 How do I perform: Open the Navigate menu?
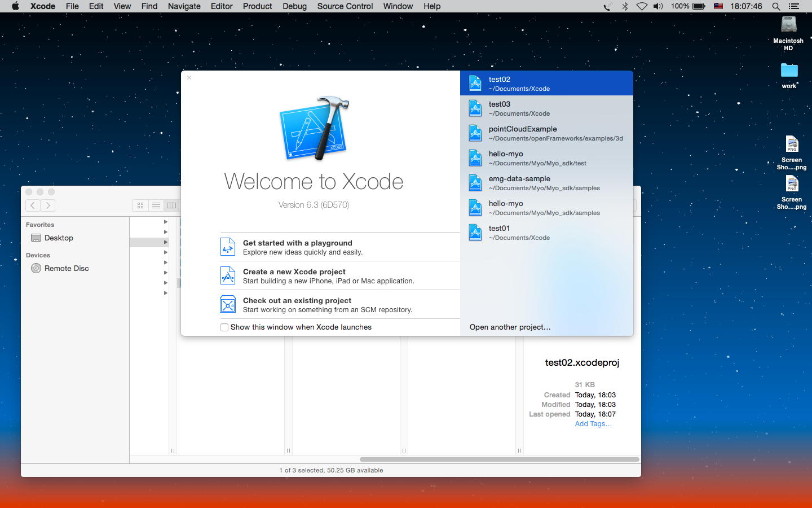pyautogui.click(x=184, y=6)
